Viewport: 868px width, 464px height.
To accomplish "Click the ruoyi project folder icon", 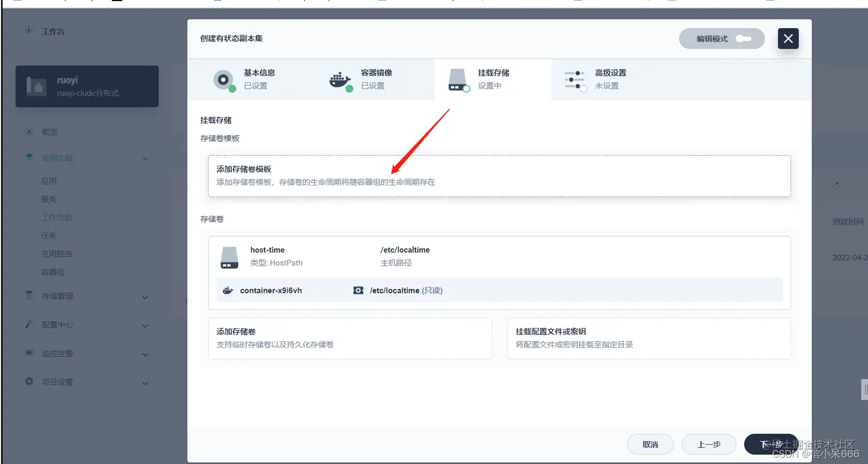I will point(37,86).
